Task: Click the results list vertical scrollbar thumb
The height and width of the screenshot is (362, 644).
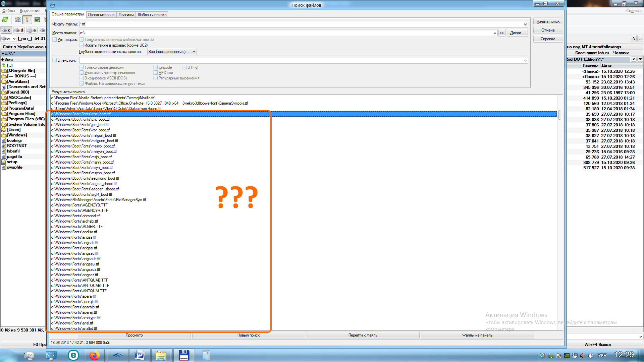Action: click(559, 115)
